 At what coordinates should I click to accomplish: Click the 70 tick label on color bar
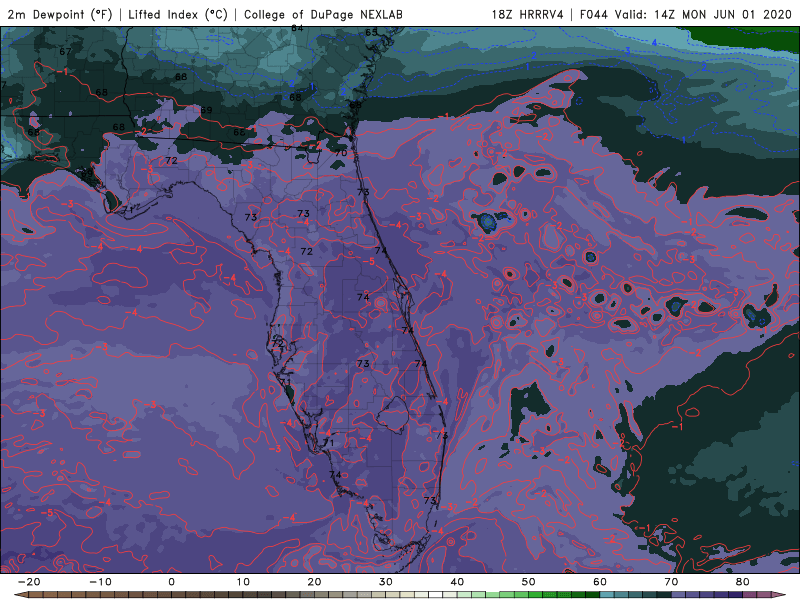671,582
